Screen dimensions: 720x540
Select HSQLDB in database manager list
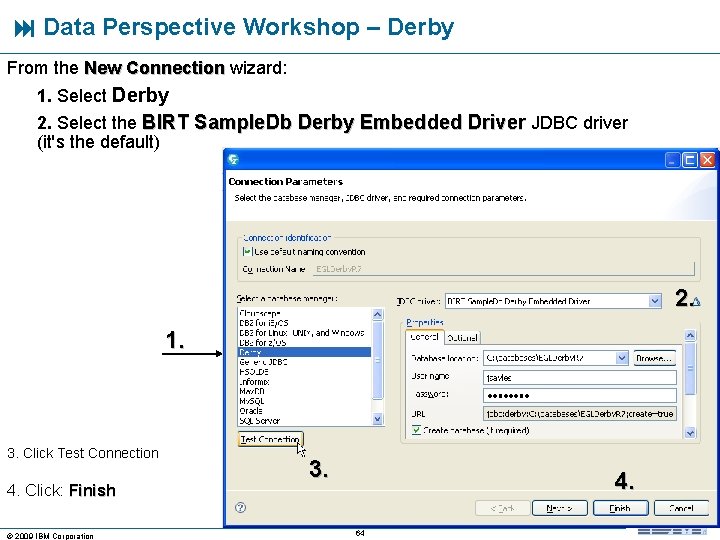(304, 371)
